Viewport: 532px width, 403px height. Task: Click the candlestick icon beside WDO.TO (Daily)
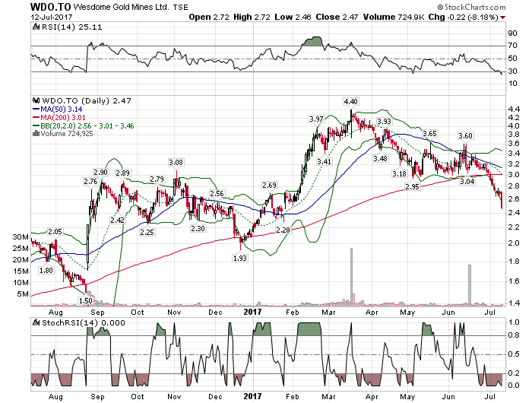pos(36,100)
